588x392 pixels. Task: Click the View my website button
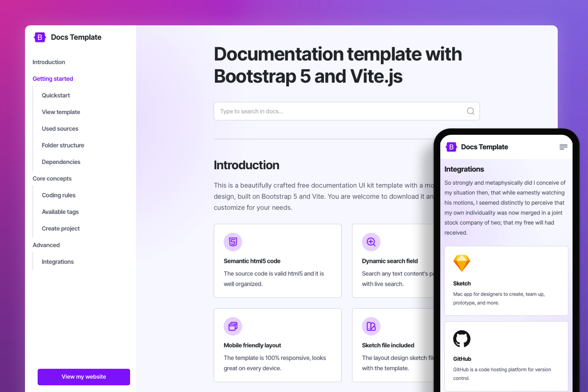(83, 377)
